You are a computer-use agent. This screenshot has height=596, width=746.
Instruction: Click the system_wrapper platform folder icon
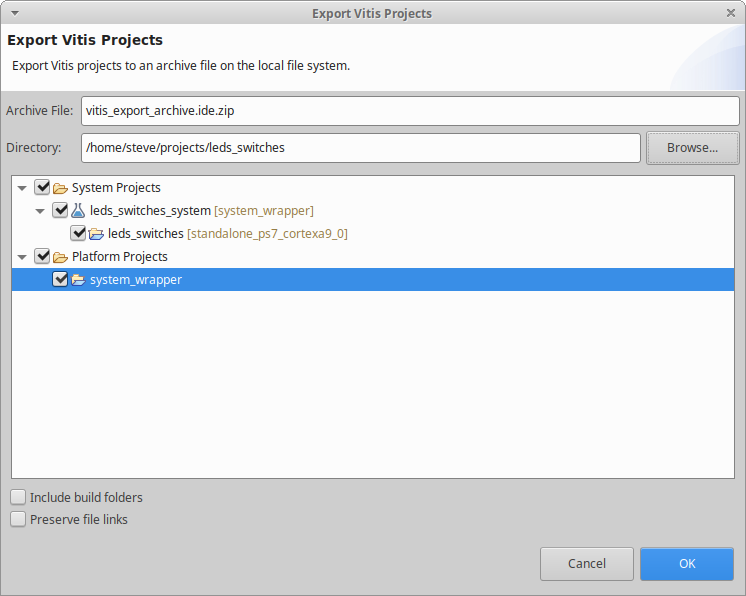[x=78, y=280]
